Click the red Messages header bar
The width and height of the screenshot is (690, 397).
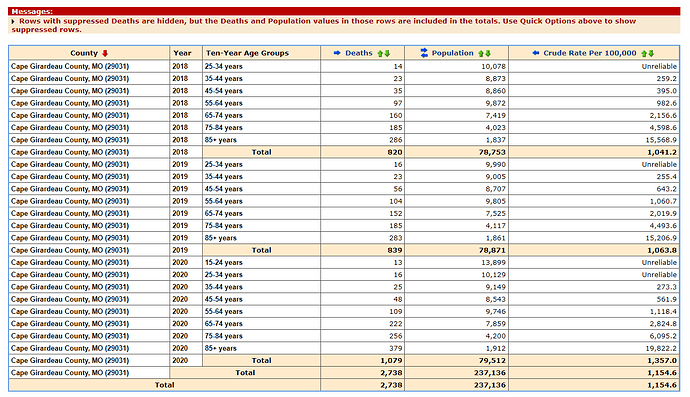344,11
